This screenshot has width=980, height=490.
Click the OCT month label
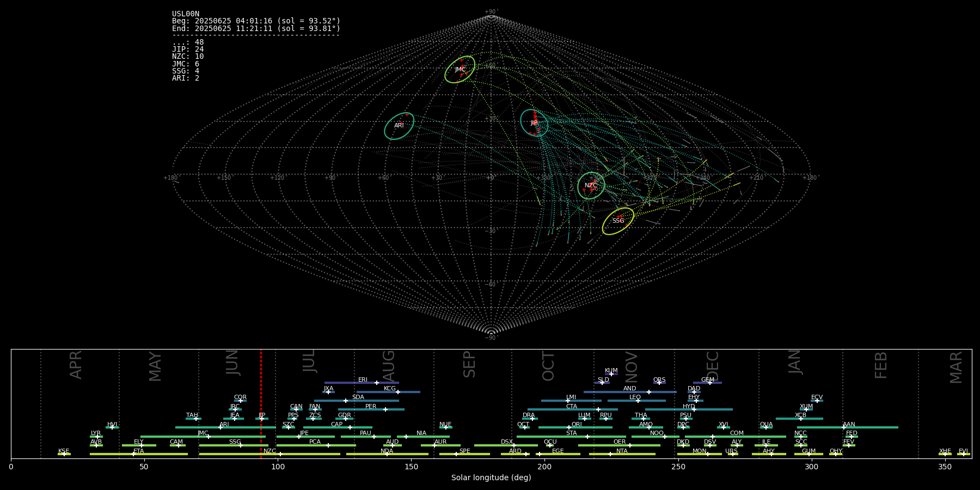coord(548,366)
